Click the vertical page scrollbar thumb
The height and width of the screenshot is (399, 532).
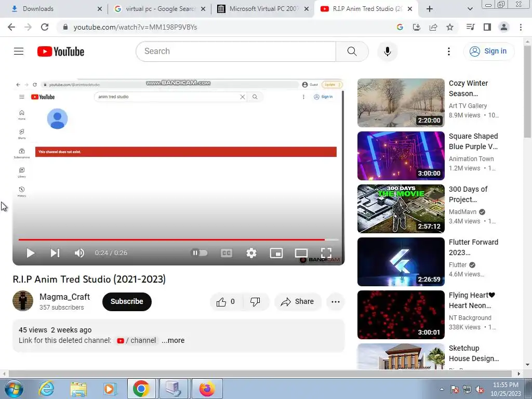tap(527, 91)
